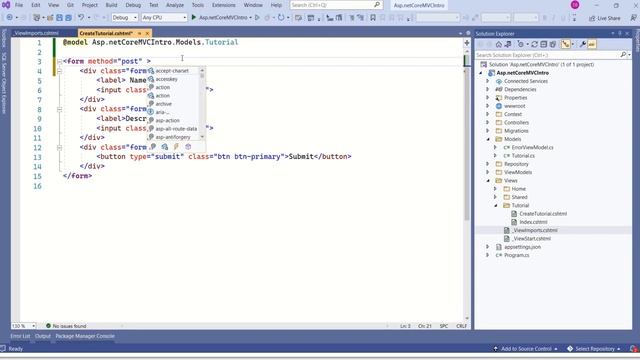Open the Error List tab

(20, 336)
